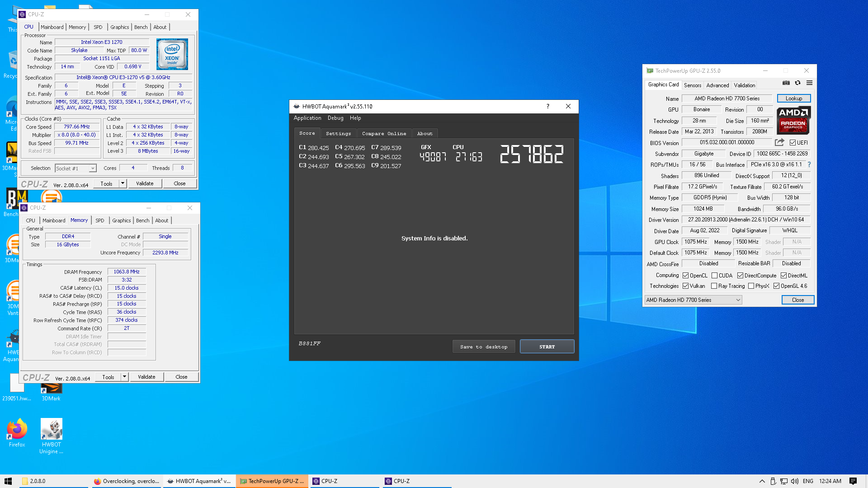This screenshot has height=488, width=868.
Task: Click Close button in lower CPU-Z window
Action: point(181,377)
